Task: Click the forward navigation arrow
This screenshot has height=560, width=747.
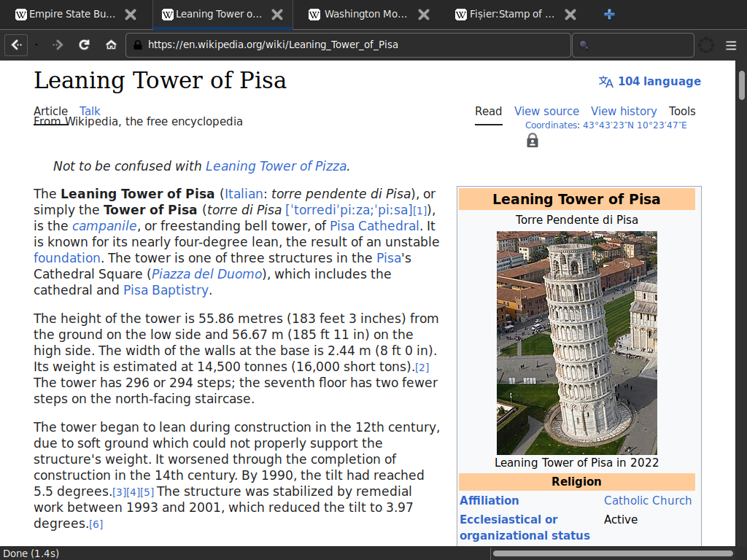Action: pyautogui.click(x=58, y=45)
